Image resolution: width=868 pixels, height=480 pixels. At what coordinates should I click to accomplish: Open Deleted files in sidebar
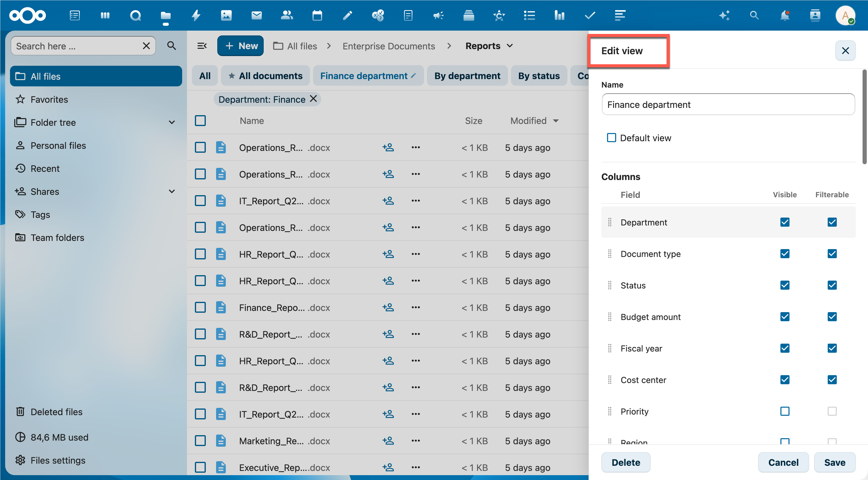(x=96, y=412)
